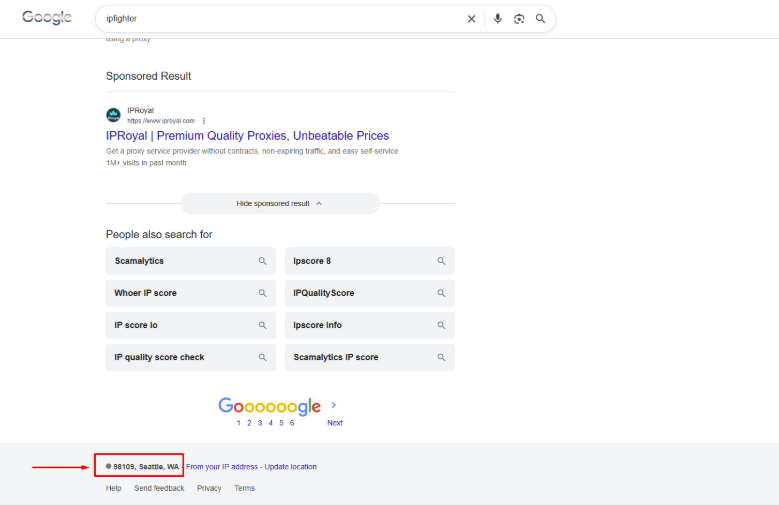779x505 pixels.
Task: Search for IPQualityScore
Action: point(370,293)
